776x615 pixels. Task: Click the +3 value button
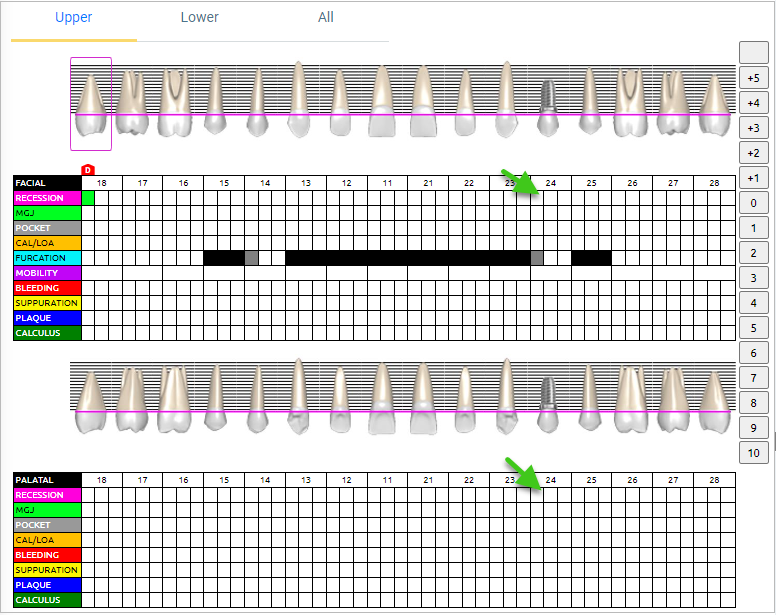coord(753,128)
